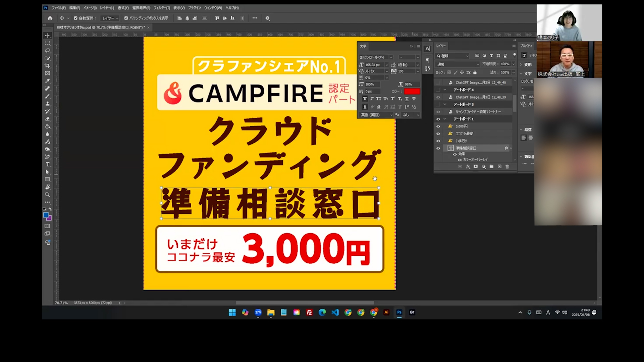This screenshot has width=644, height=362.
Task: Hide the ココナラ最安 layer
Action: point(438,133)
